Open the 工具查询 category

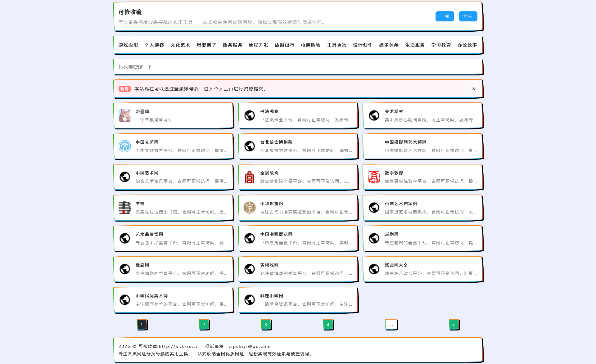point(336,45)
